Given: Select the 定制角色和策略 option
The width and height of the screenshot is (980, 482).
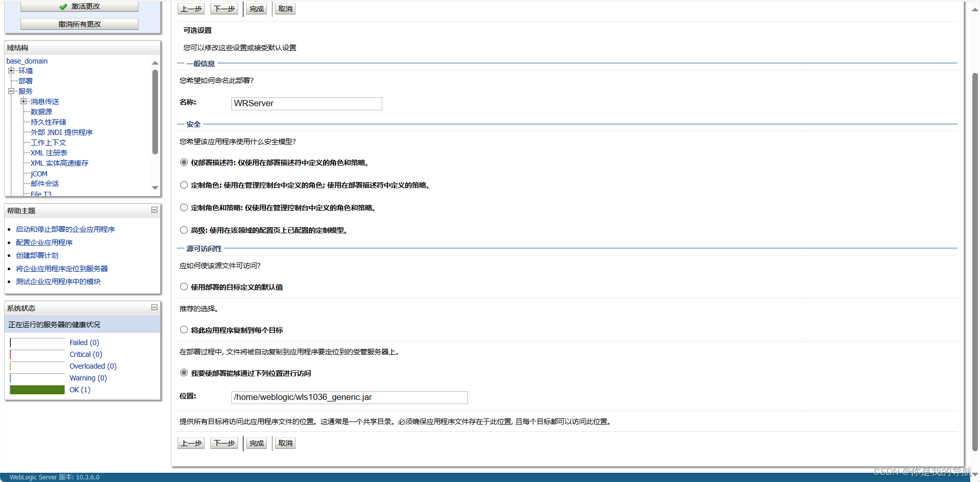Looking at the screenshot, I should 183,207.
